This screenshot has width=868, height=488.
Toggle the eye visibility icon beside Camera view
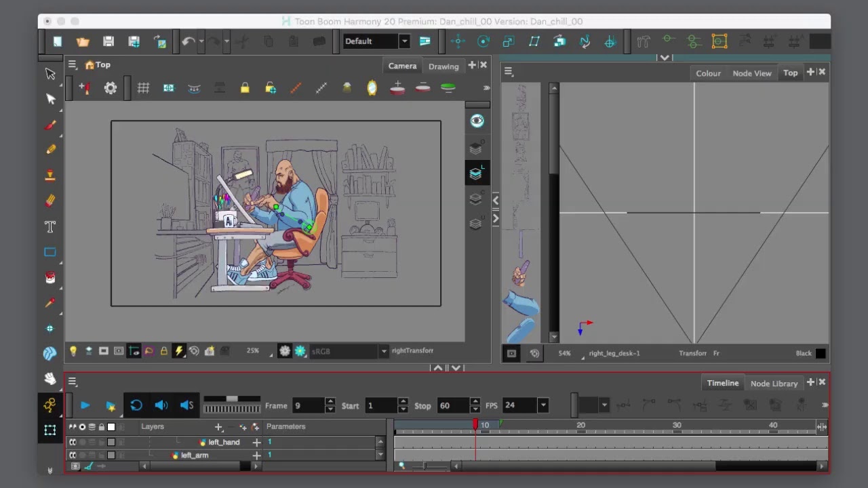click(x=477, y=121)
